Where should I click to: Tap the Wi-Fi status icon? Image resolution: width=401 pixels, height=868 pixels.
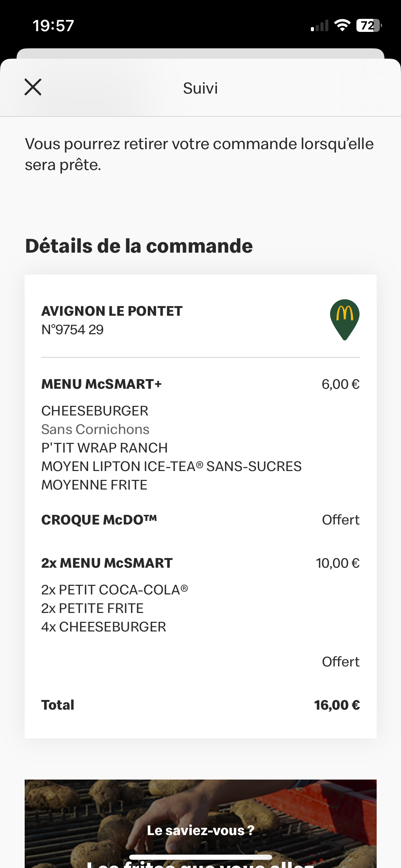342,25
